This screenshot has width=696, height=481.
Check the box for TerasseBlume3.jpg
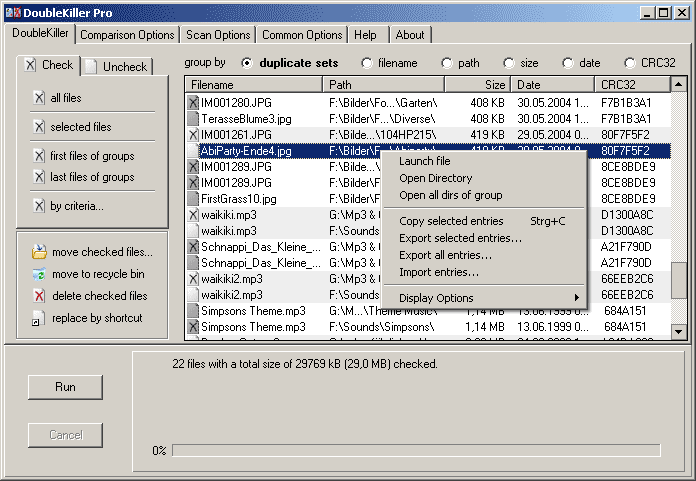[193, 118]
